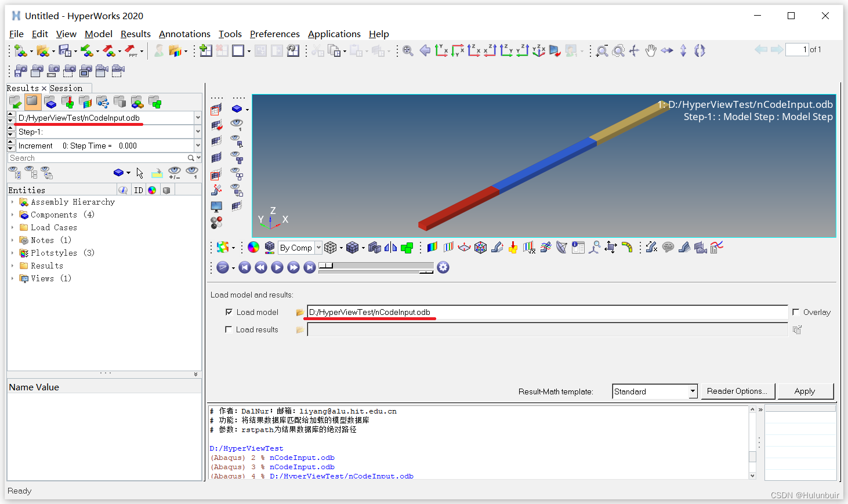Click the console vertical scrollbar
Viewport: 848px width, 504px height.
point(752,442)
